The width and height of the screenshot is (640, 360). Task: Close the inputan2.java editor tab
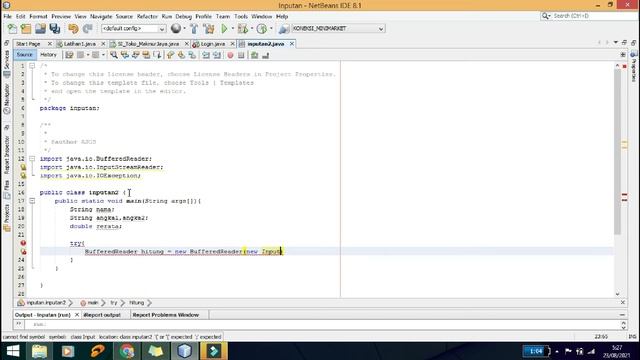(292, 44)
